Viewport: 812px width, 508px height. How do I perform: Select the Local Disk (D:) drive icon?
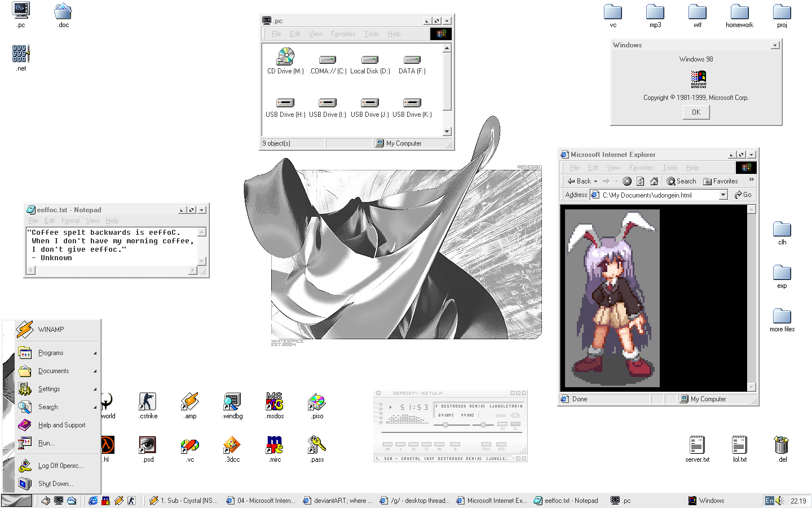[x=370, y=65]
